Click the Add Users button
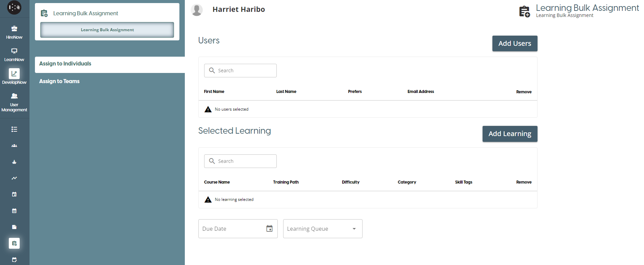This screenshot has width=644, height=265. [x=514, y=43]
